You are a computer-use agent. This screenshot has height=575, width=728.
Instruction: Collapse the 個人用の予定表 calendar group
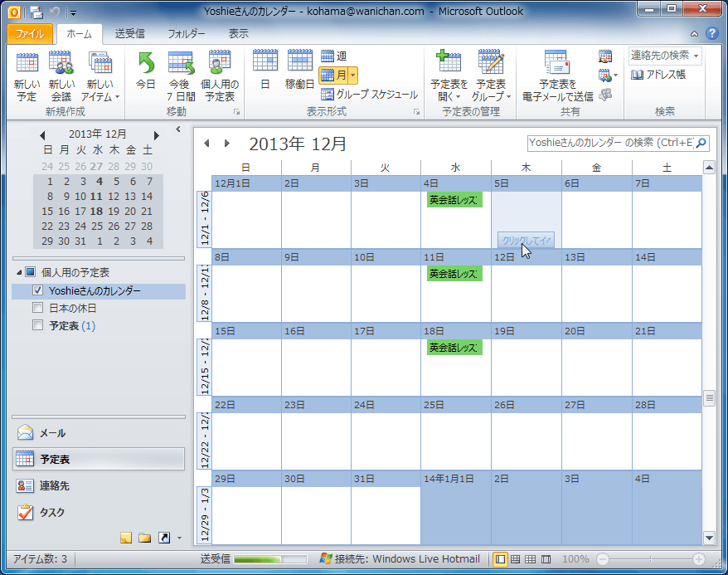(19, 272)
